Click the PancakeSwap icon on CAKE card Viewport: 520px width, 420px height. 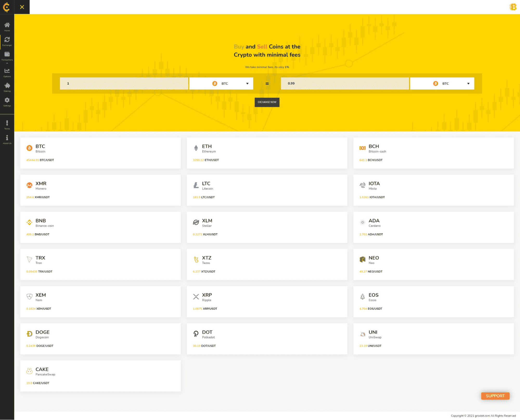click(x=29, y=371)
